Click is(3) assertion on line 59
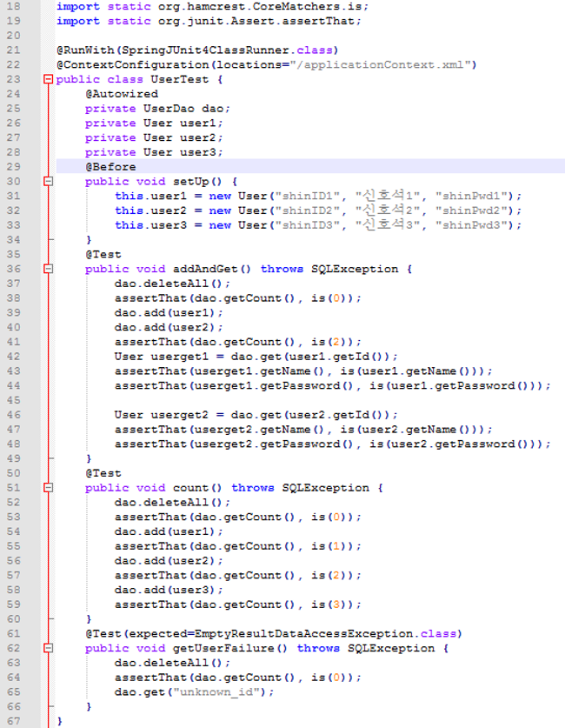 tap(329, 604)
